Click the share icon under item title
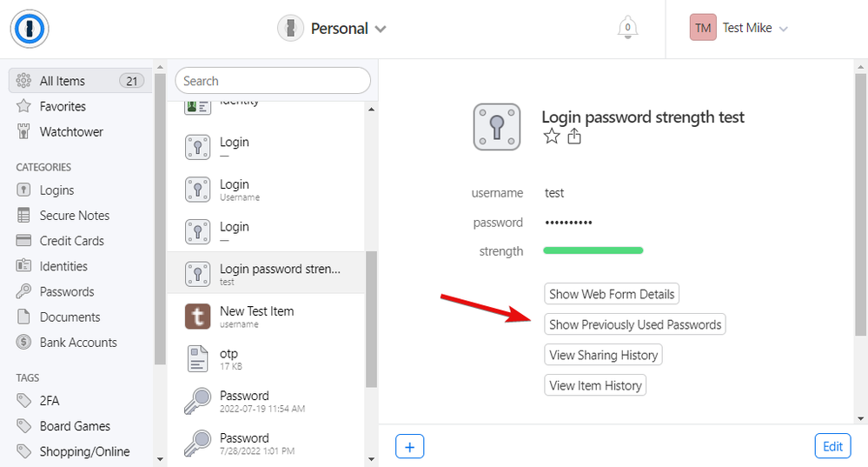Viewport: 868px width, 467px height. coord(573,137)
